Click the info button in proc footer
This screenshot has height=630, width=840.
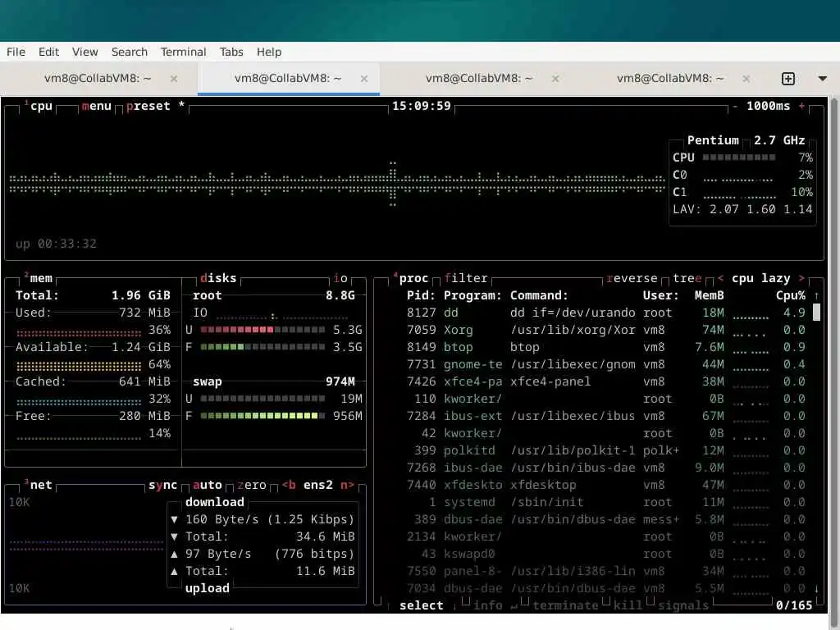[x=488, y=605]
